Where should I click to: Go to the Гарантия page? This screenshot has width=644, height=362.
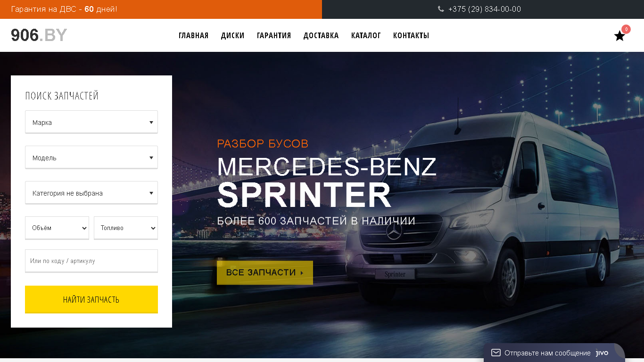click(x=274, y=35)
